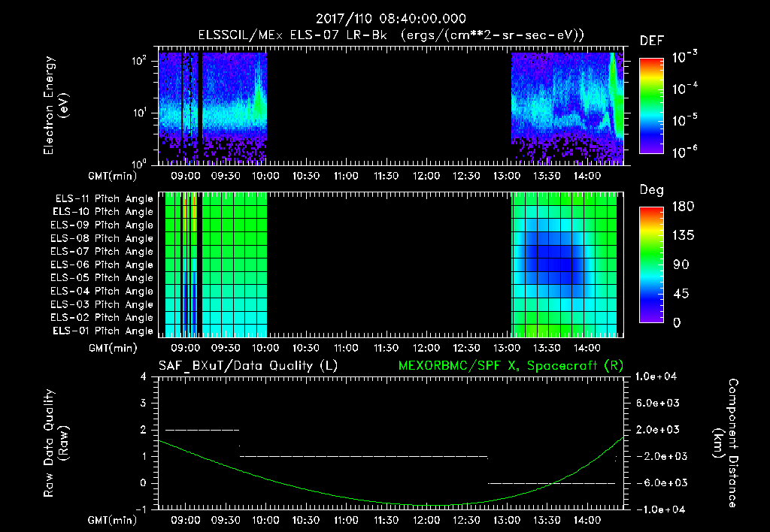Click the ELS-04 Pitch Angle row label

[102, 291]
